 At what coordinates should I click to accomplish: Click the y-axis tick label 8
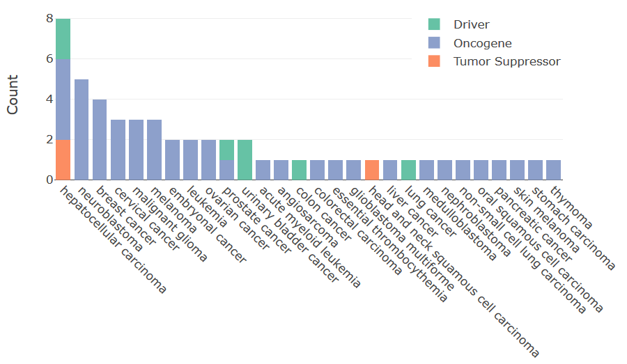[49, 19]
